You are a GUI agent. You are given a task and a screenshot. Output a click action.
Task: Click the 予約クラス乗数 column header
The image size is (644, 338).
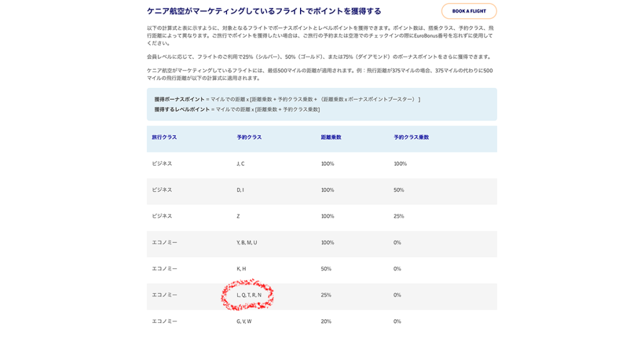(x=411, y=137)
